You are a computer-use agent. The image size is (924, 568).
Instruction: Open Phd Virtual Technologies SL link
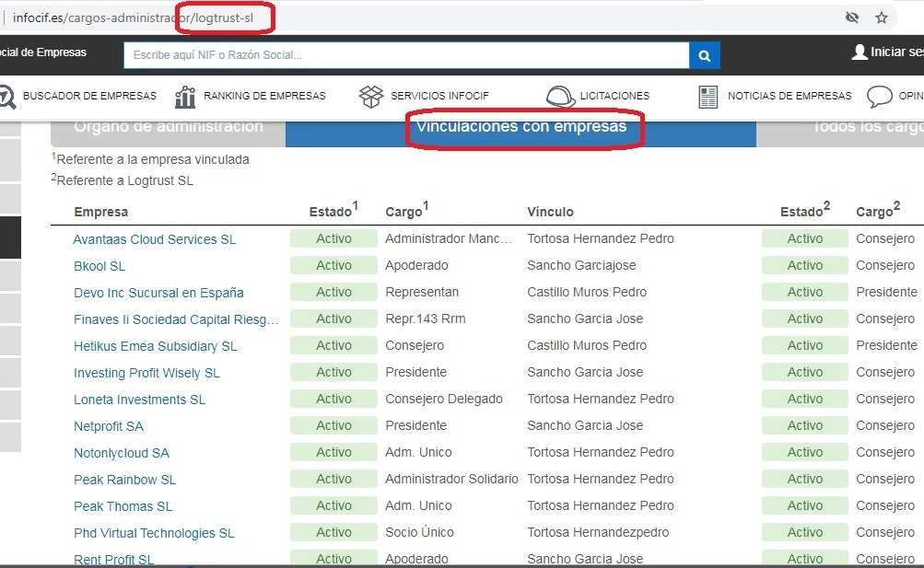[x=154, y=533]
